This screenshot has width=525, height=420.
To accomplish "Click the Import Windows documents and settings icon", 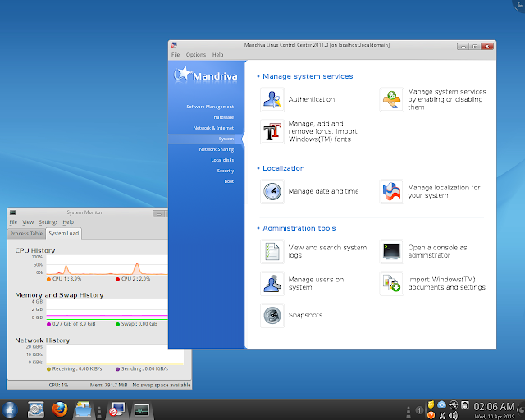I will coord(391,284).
